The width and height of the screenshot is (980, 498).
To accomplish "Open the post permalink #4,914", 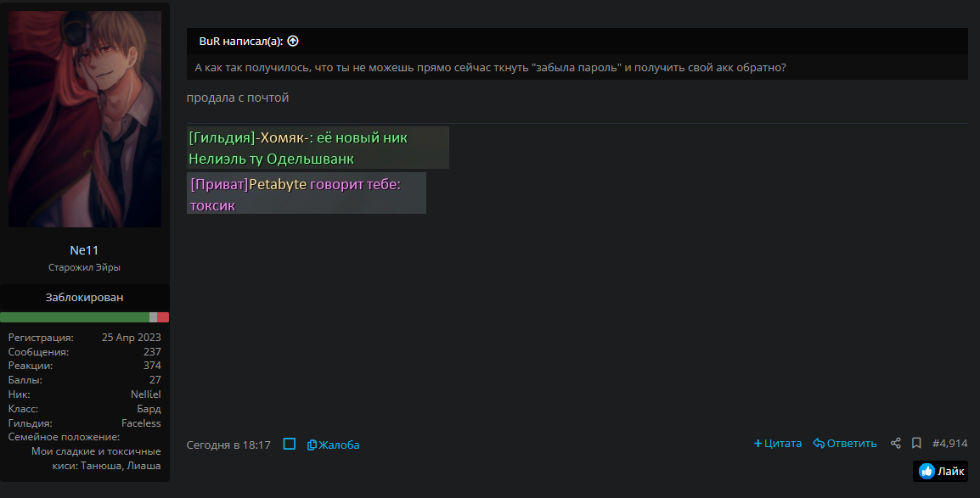I will click(949, 444).
